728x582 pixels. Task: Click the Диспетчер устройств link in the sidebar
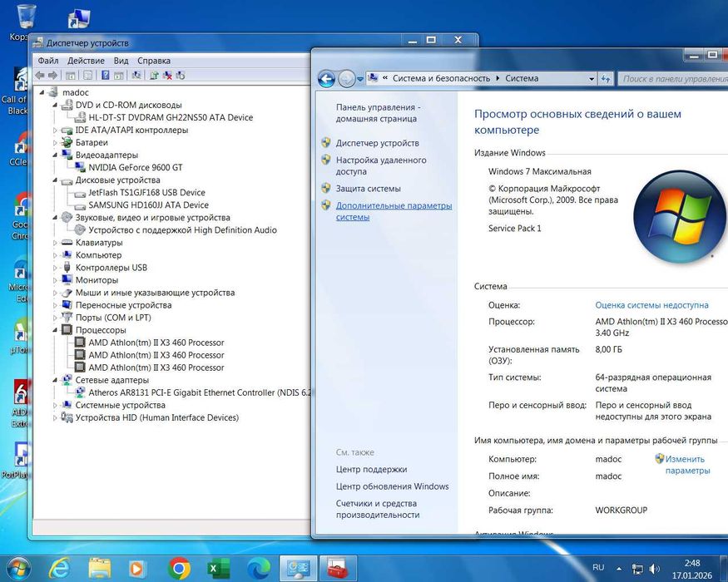pyautogui.click(x=378, y=143)
